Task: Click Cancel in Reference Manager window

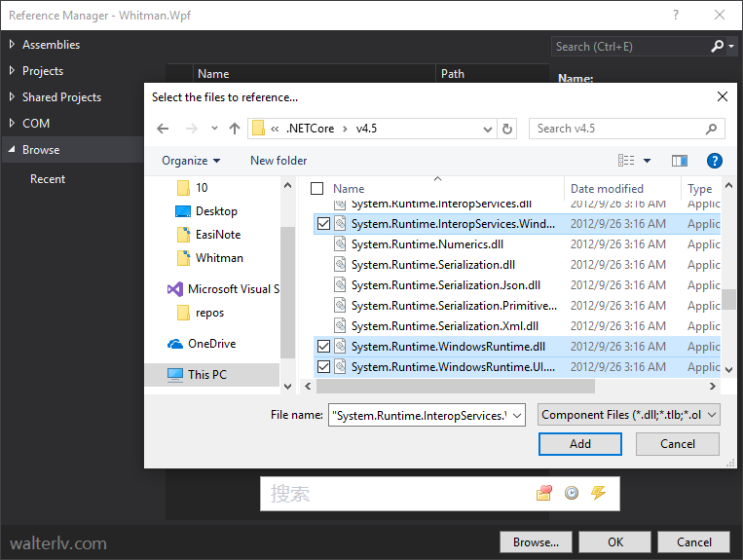Action: click(x=693, y=542)
